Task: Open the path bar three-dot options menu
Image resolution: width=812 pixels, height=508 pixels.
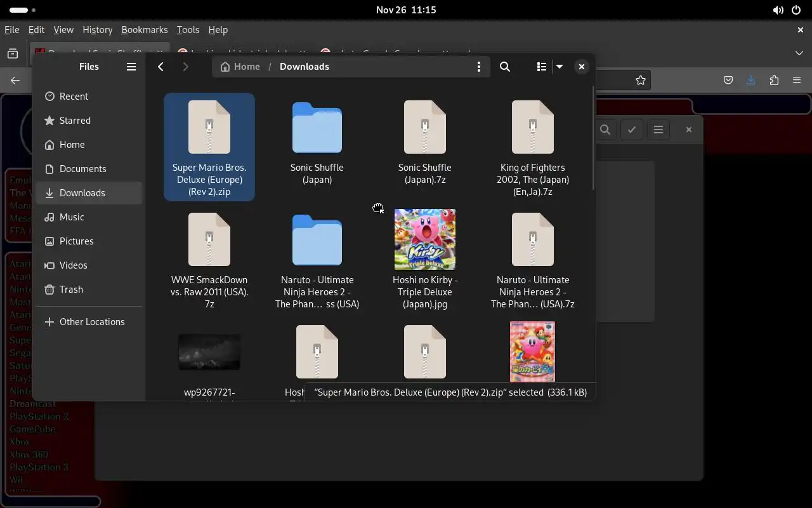Action: click(x=479, y=67)
